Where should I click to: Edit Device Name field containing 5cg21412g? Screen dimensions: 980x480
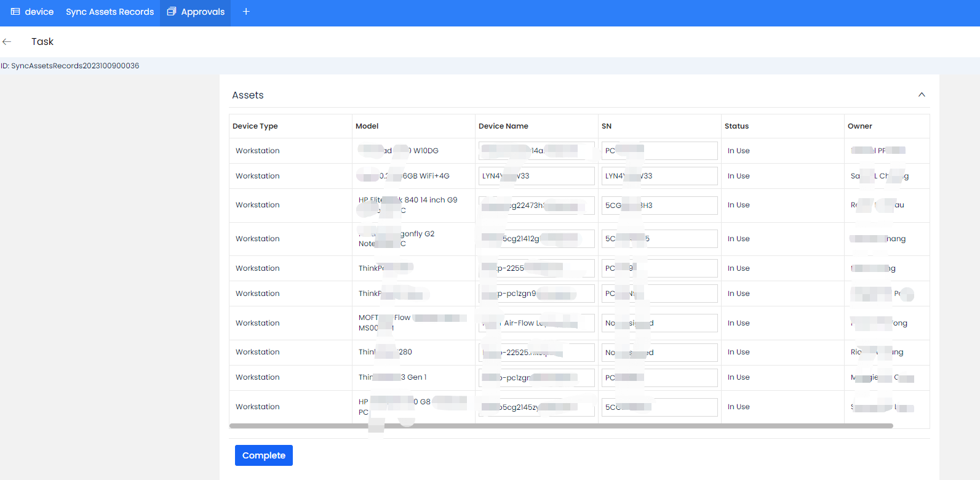(536, 239)
